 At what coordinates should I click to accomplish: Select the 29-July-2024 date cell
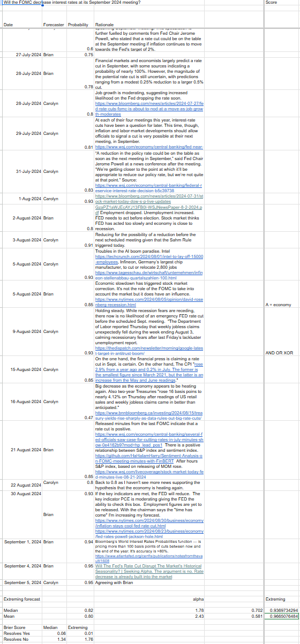(22, 133)
